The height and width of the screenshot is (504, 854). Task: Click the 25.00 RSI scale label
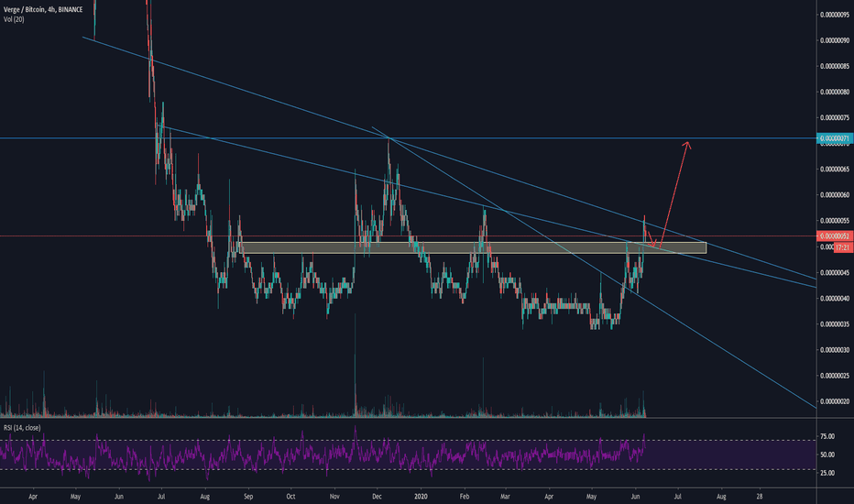[827, 473]
